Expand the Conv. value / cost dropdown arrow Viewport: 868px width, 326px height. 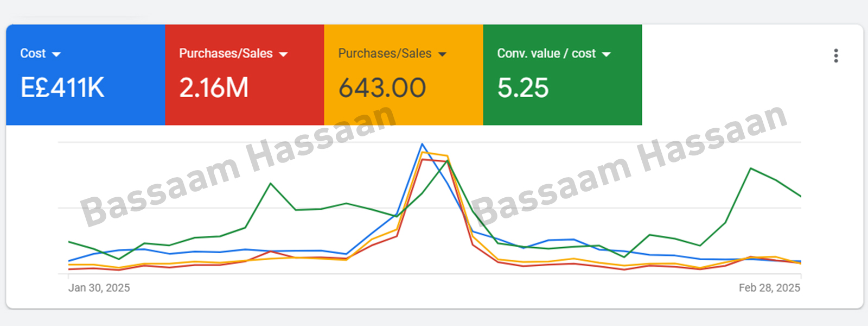tap(607, 54)
